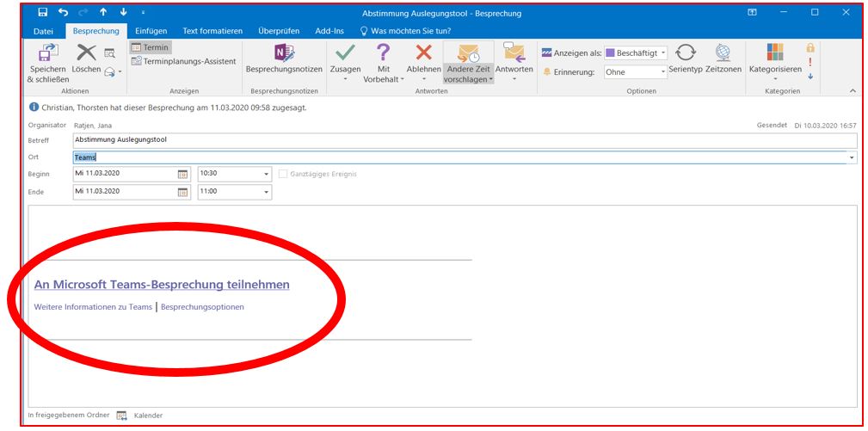Set low importance with blue down arrow

tap(810, 77)
